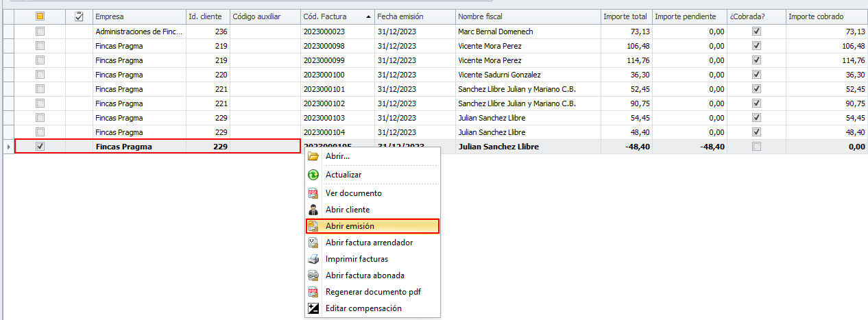
Task: Sort by Cód. Factura column header
Action: [x=337, y=16]
